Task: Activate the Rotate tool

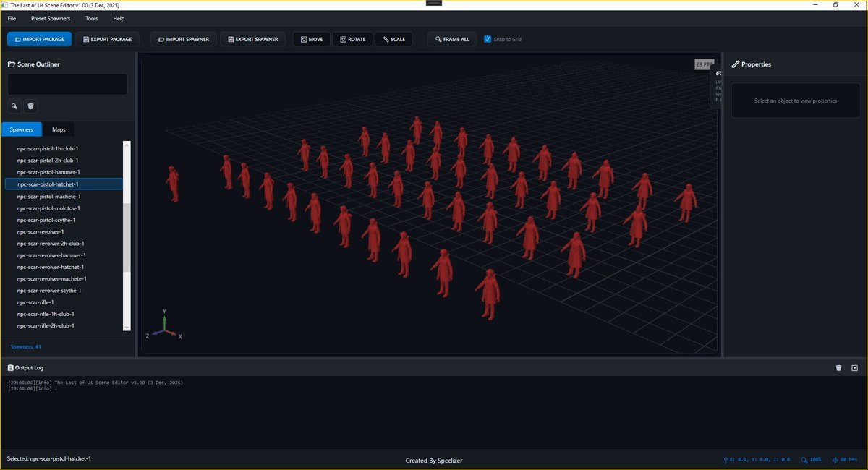Action: tap(352, 39)
